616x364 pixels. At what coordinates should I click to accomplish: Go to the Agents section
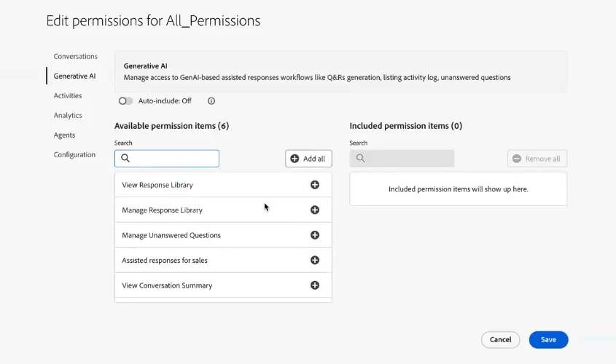(x=64, y=135)
